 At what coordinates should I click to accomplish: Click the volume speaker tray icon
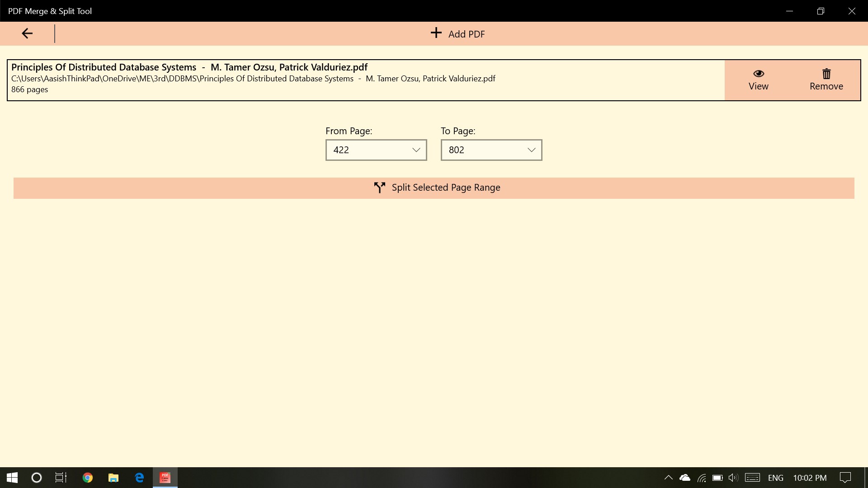click(x=733, y=478)
